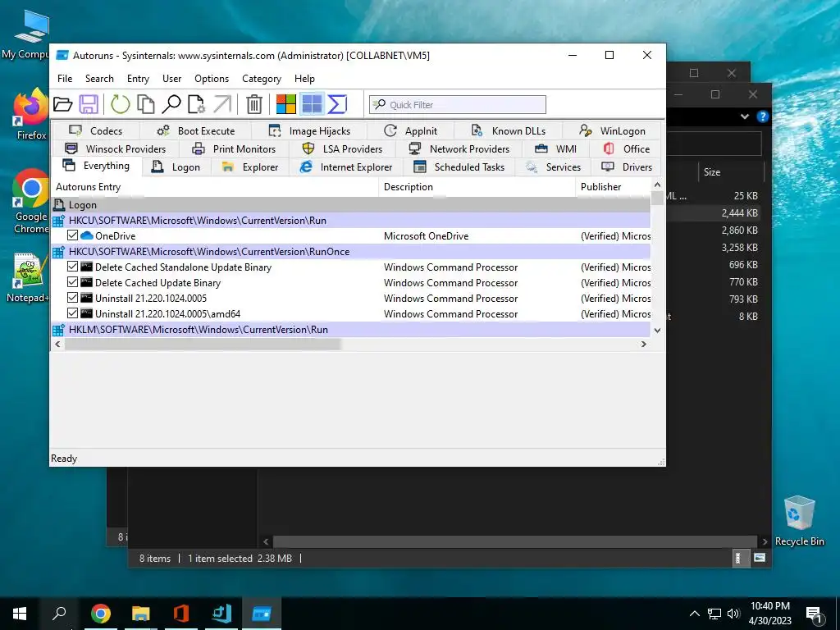Switch to the Drivers tab
Image resolution: width=840 pixels, height=630 pixels.
click(627, 167)
